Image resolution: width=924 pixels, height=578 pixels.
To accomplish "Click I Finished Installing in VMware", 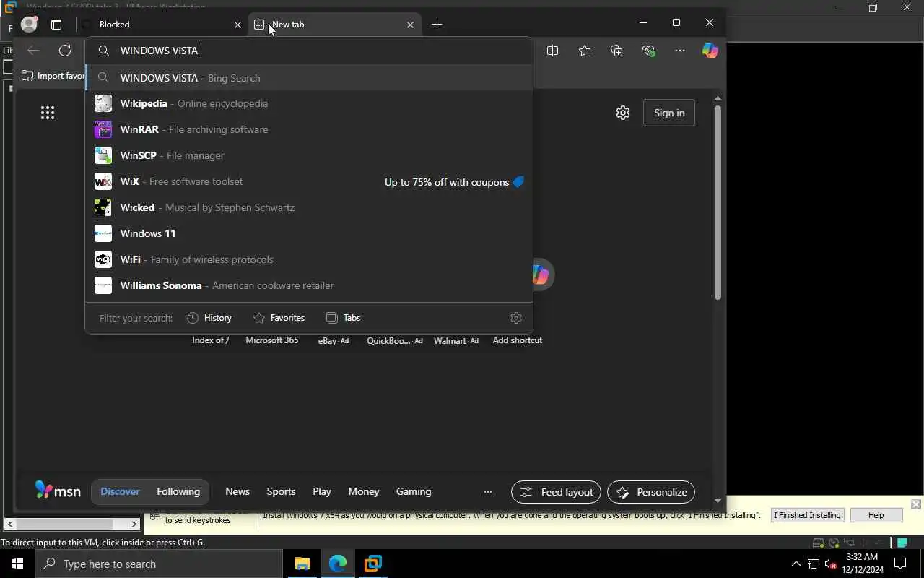I will pyautogui.click(x=807, y=515).
